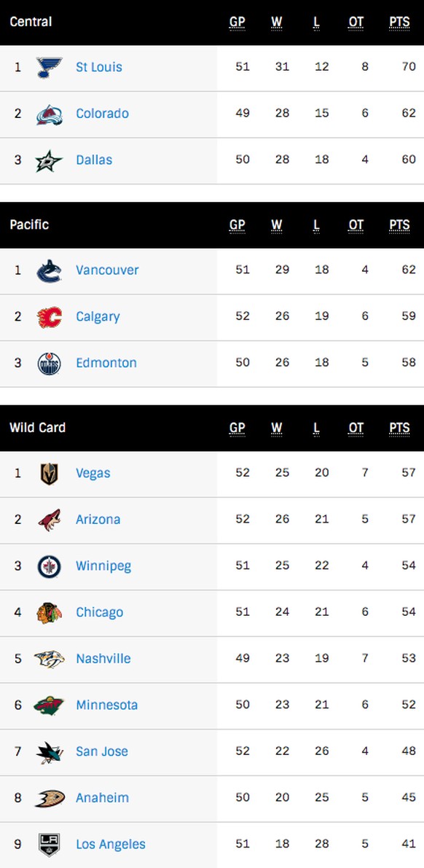424x868 pixels.
Task: Click the Arizona Coyotes logo
Action: click(x=50, y=520)
